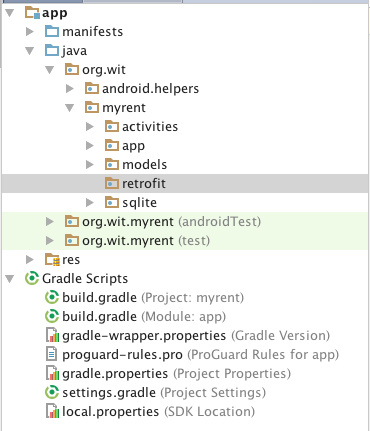Click the build.gradle (Project: myrent) icon
The width and height of the screenshot is (370, 431).
tap(52, 297)
